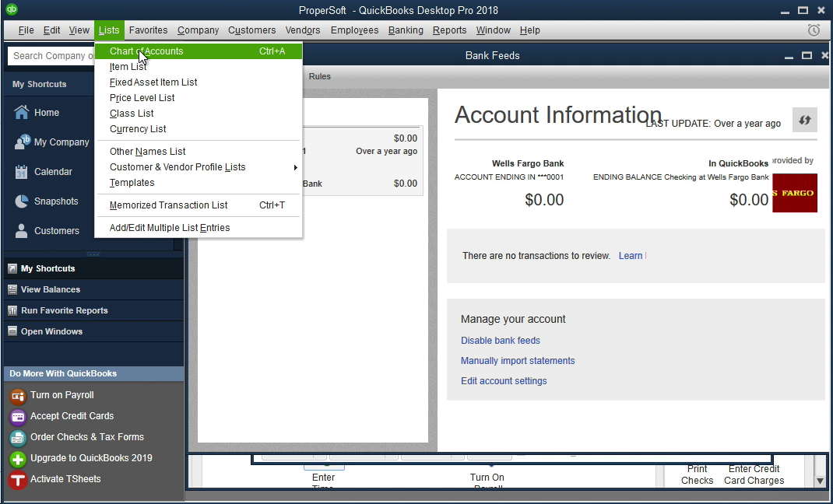Choose Add/Edit Multiple List Entries

(x=199, y=228)
